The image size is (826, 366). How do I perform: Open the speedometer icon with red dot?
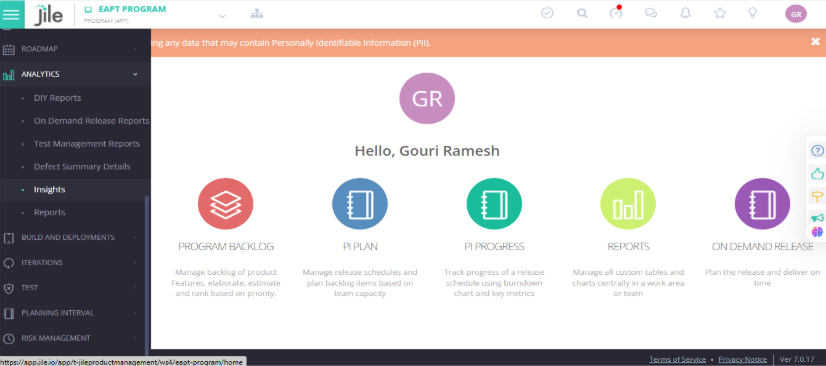coord(616,13)
